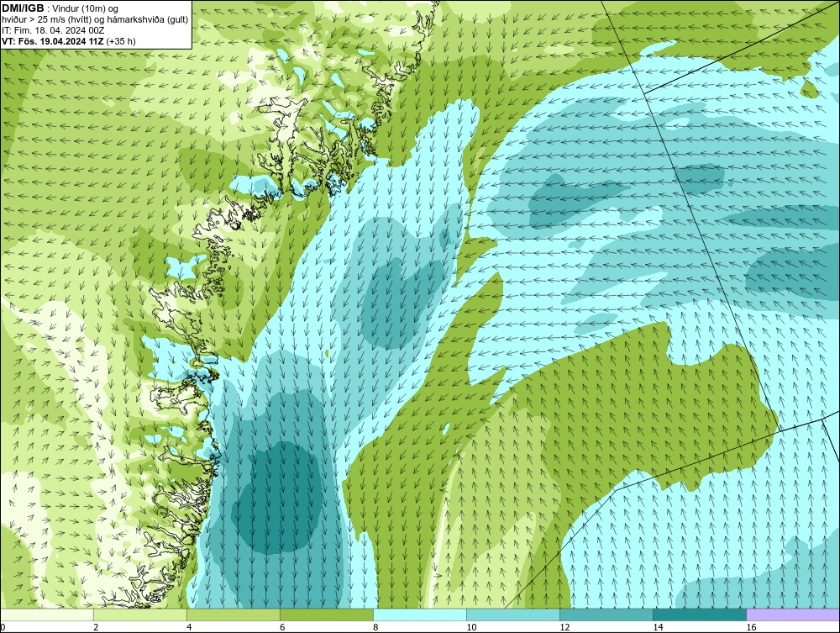Click the '(+35 h)' forecast offset text
The height and width of the screenshot is (633, 840).
[x=122, y=40]
